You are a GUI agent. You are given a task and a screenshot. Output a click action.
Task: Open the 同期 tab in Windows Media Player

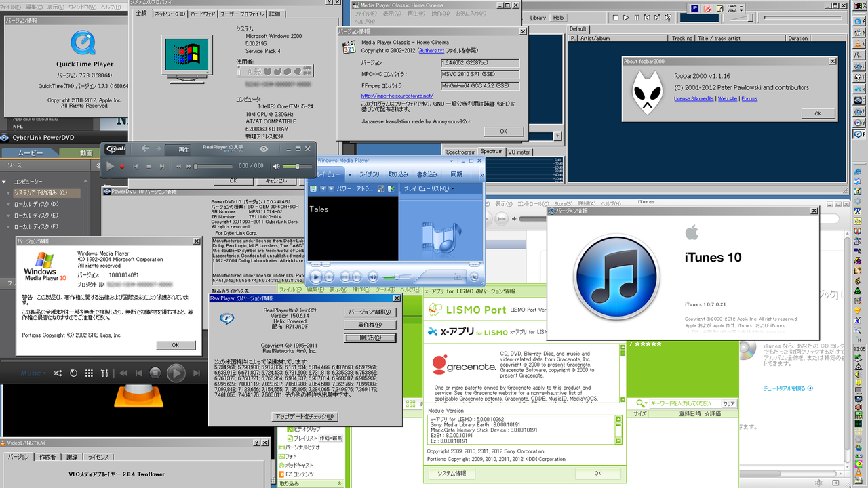(456, 175)
